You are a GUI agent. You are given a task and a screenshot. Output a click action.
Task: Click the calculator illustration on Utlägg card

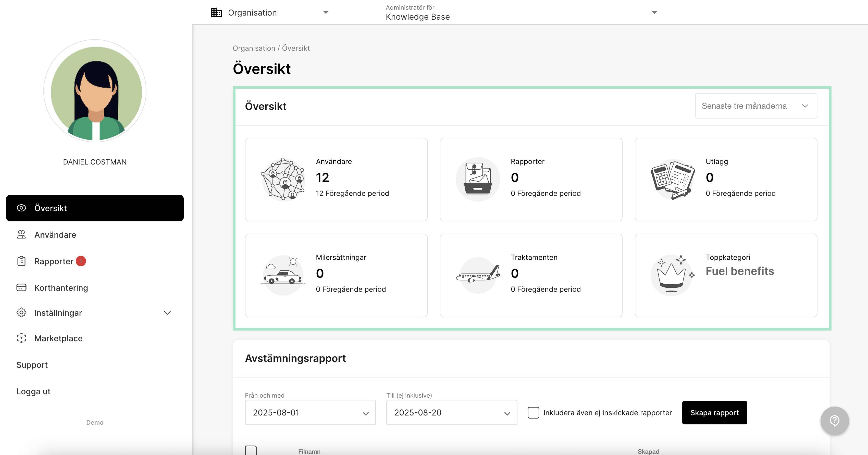[x=673, y=179]
